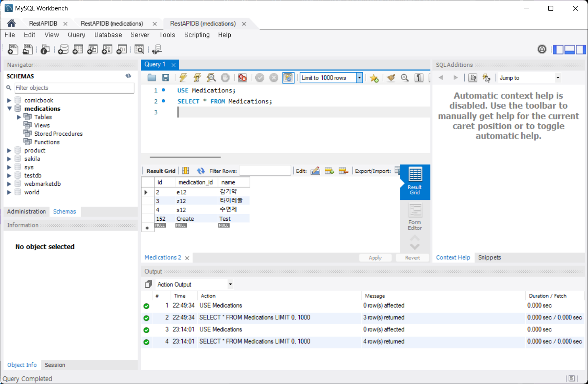Create a new function in active schema

click(x=122, y=49)
